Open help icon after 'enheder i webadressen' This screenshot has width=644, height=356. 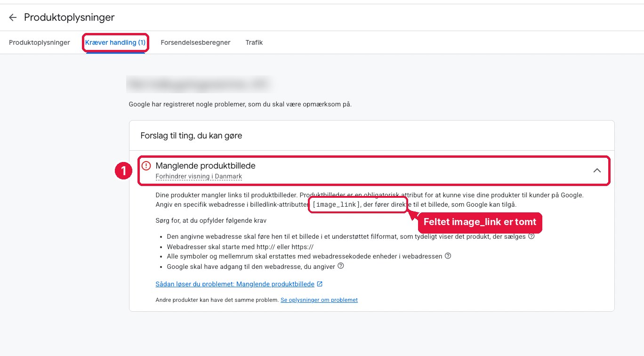(448, 256)
